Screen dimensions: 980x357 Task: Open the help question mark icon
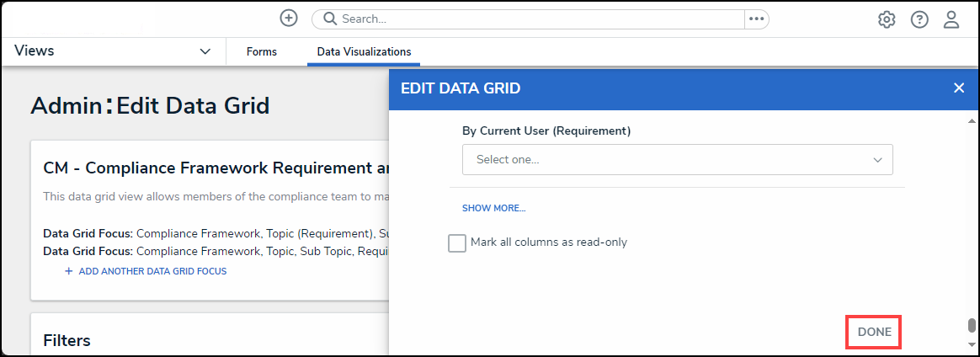[x=919, y=19]
